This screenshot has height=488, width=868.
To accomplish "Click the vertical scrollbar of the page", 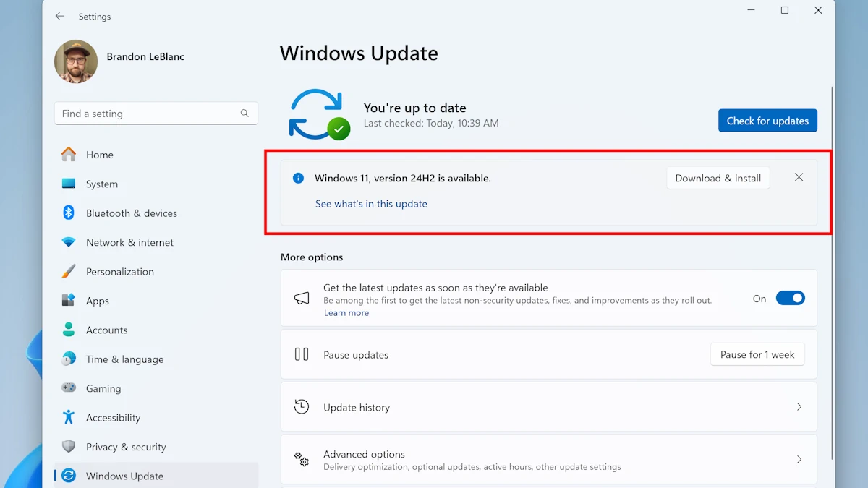I will [833, 273].
